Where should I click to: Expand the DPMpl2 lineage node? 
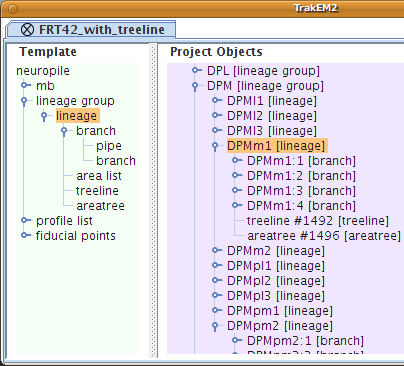click(x=216, y=280)
